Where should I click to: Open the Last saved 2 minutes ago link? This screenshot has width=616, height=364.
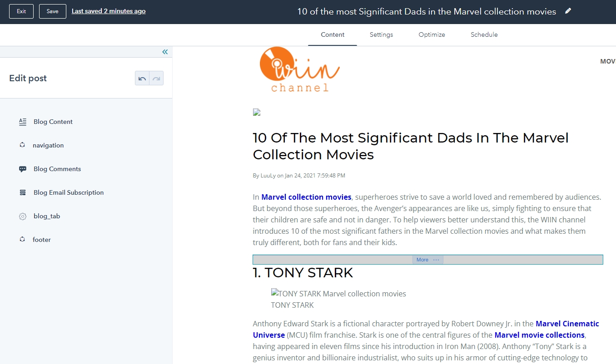109,11
